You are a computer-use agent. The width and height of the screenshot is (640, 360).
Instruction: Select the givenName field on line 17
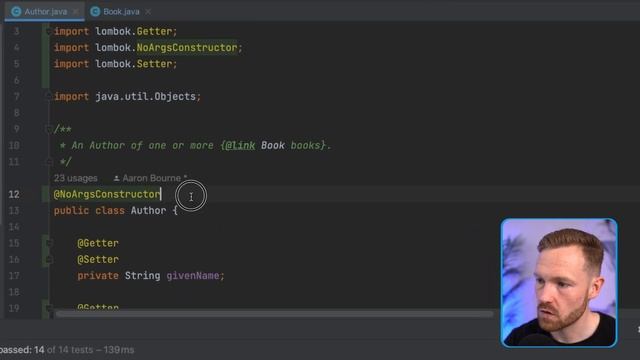pos(192,276)
